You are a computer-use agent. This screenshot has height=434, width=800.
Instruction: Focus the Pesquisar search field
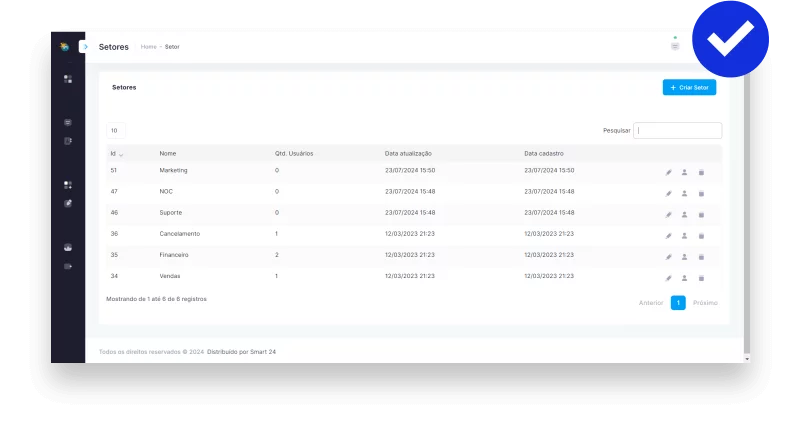tap(678, 131)
